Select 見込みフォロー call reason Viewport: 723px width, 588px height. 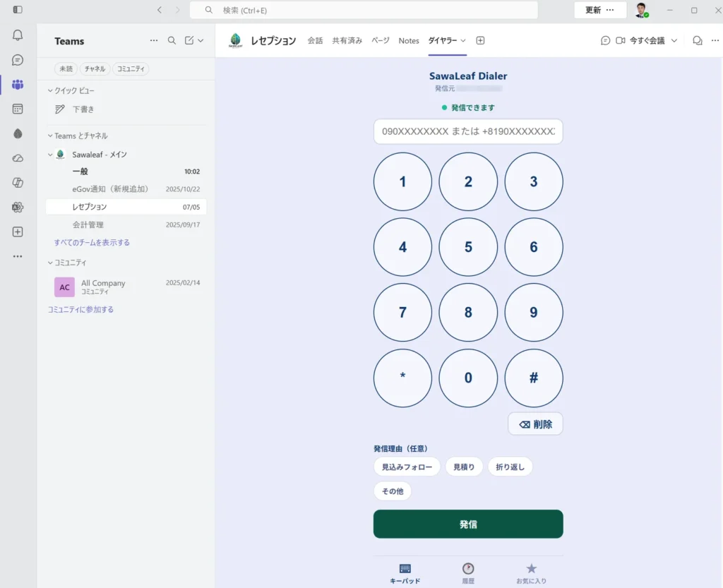point(407,467)
